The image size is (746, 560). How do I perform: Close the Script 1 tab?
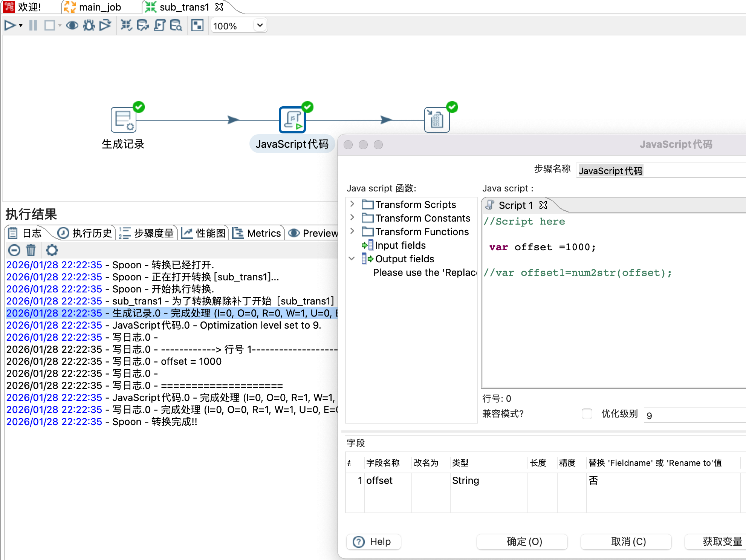[x=543, y=205]
